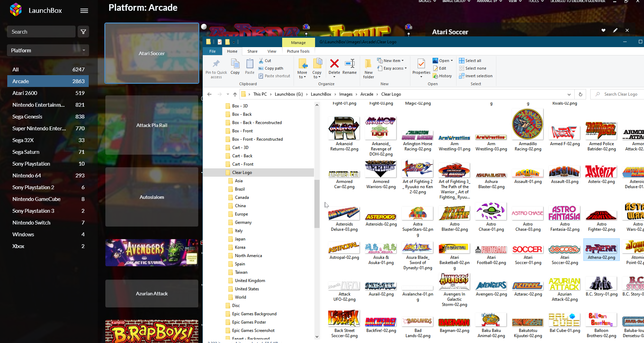Select the Nintendo 64 platform
Screen dimensions: 644x343
(x=48, y=175)
